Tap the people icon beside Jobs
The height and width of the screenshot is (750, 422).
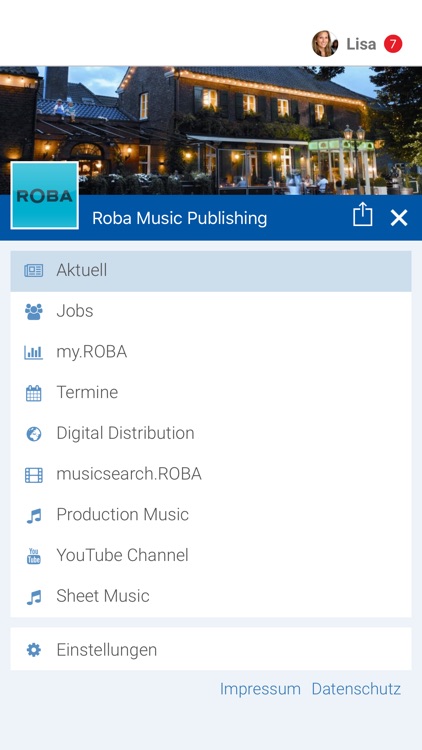(33, 312)
